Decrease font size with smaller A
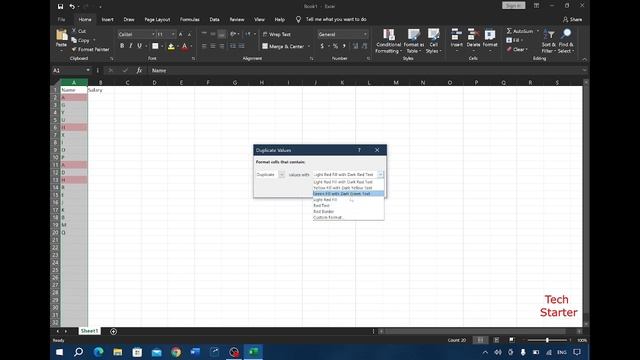Viewport: 640px width, 360px height. pyautogui.click(x=189, y=35)
